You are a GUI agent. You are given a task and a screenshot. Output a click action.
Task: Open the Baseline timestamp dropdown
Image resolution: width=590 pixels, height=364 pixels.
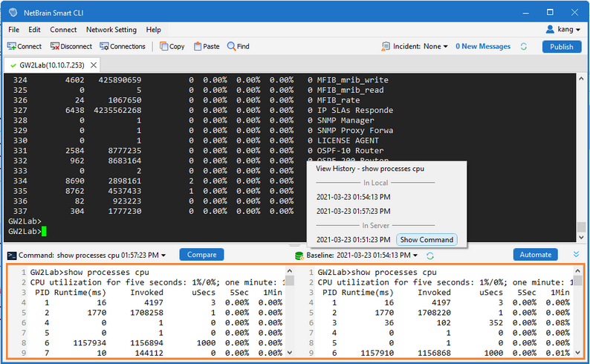[418, 255]
